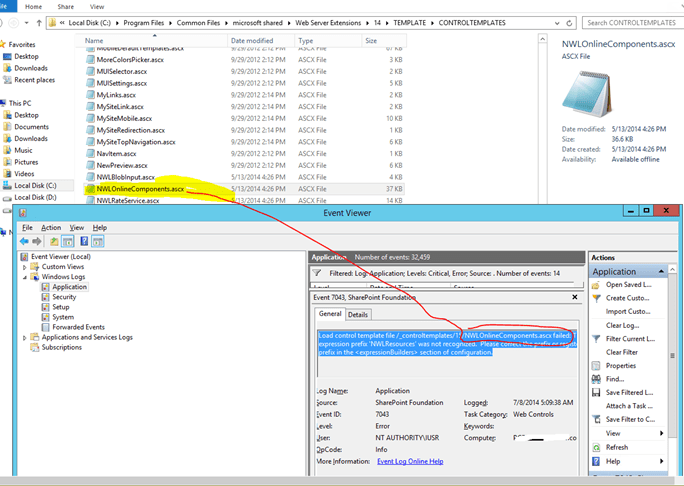Click the Refresh icon in Actions pane
The width and height of the screenshot is (684, 486).
(597, 447)
